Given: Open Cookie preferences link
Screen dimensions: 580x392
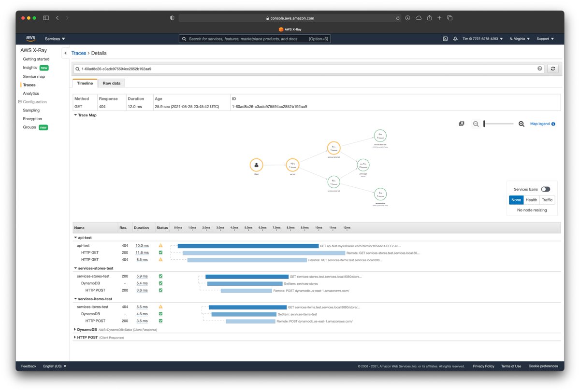Looking at the screenshot, I should coord(543,366).
